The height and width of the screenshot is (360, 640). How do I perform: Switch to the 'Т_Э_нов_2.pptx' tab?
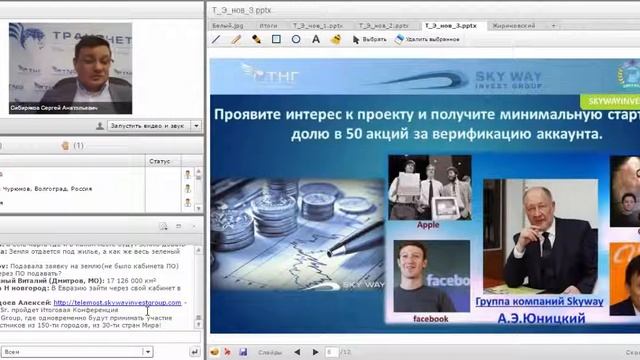[383, 26]
